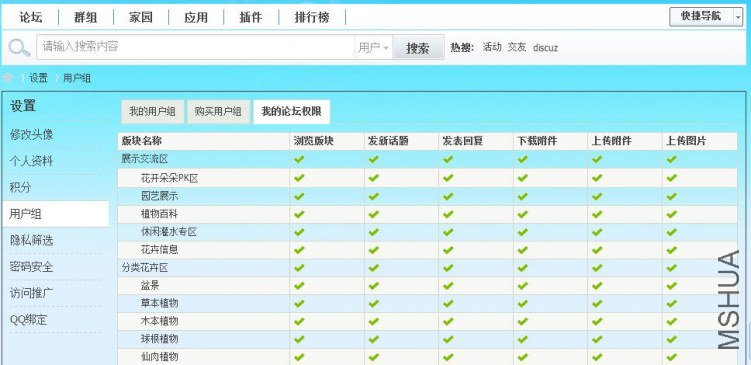Click 植物百科 row name
751x365 pixels.
click(x=159, y=214)
